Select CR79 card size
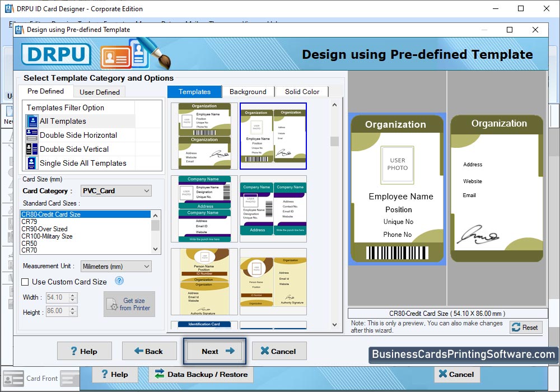 (x=85, y=222)
